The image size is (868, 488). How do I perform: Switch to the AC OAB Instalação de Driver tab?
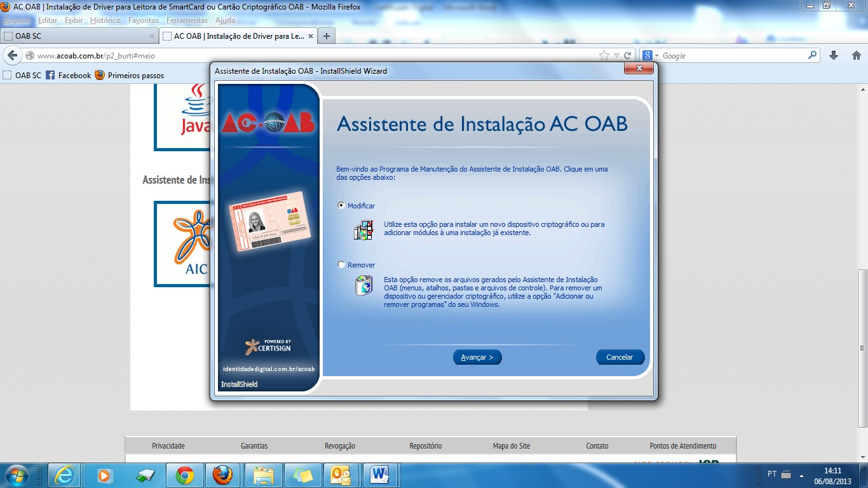coord(238,36)
